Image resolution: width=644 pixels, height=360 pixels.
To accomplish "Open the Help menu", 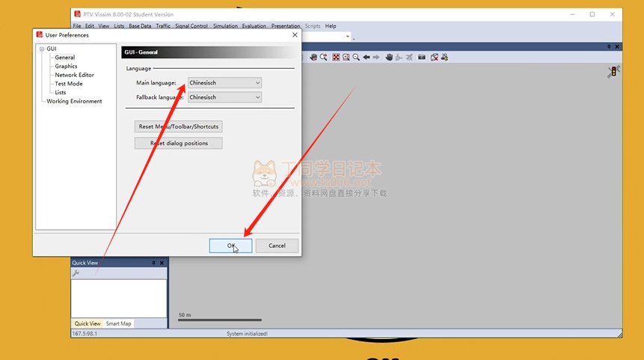I will pos(331,26).
